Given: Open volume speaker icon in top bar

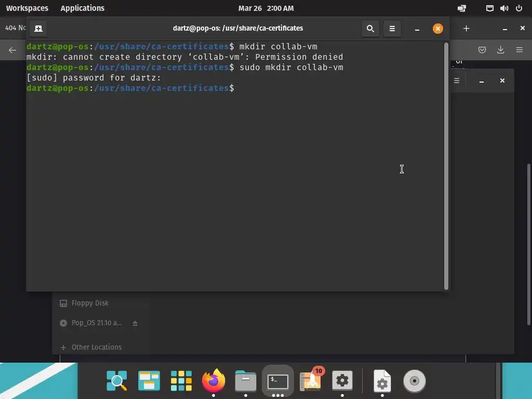Looking at the screenshot, I should click(504, 8).
